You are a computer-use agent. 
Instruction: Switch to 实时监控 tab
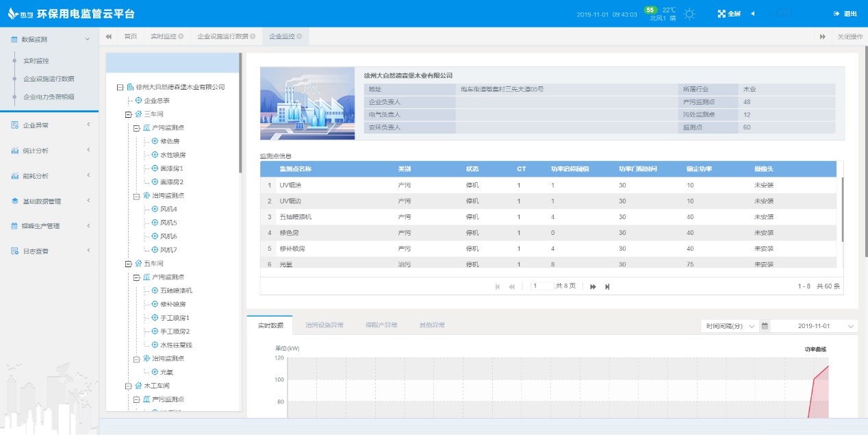click(x=163, y=36)
